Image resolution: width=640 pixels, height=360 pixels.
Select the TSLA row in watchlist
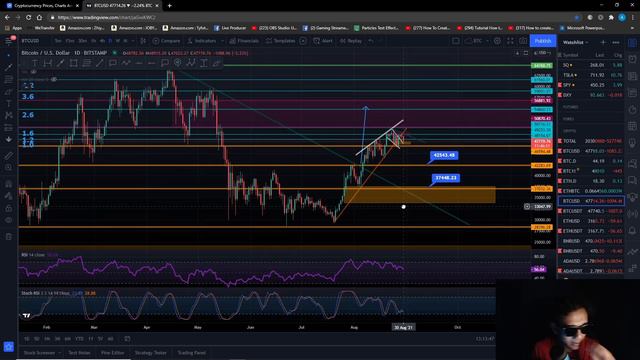pos(591,75)
